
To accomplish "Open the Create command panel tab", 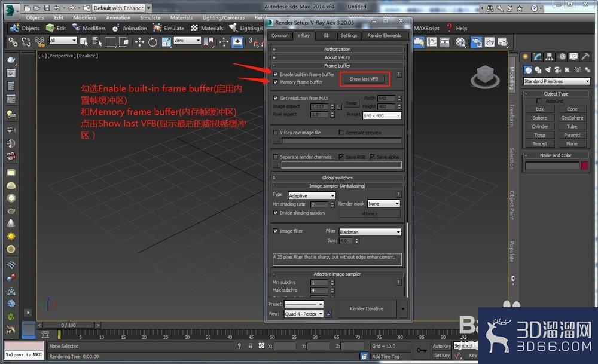I will pyautogui.click(x=526, y=56).
